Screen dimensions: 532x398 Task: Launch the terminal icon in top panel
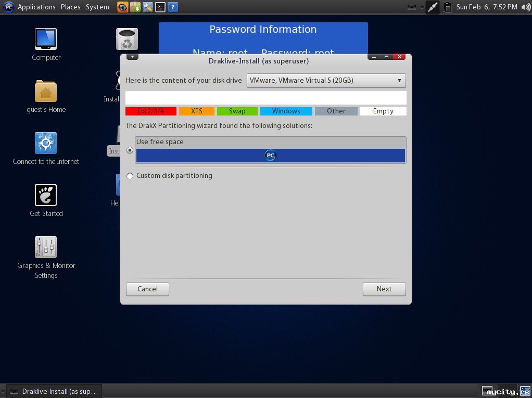coord(160,7)
